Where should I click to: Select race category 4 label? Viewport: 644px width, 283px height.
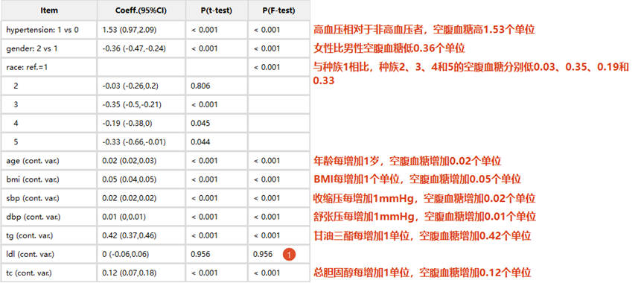click(16, 123)
